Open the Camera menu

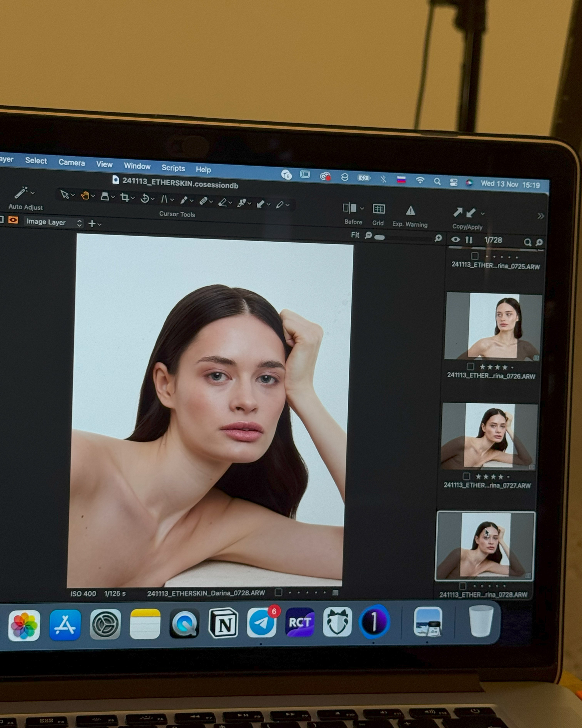[72, 162]
